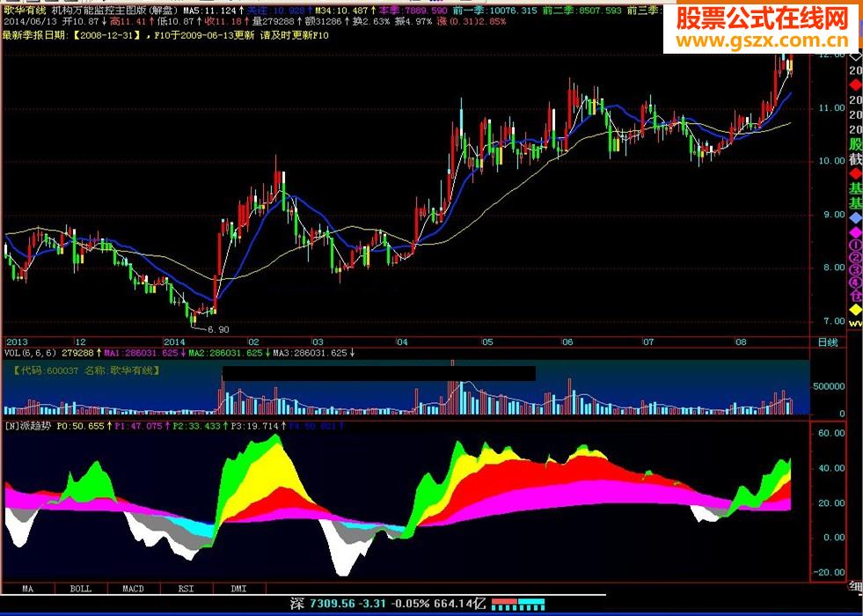The image size is (863, 616).
Task: Click the 6.90 low price label
Action: 218,329
